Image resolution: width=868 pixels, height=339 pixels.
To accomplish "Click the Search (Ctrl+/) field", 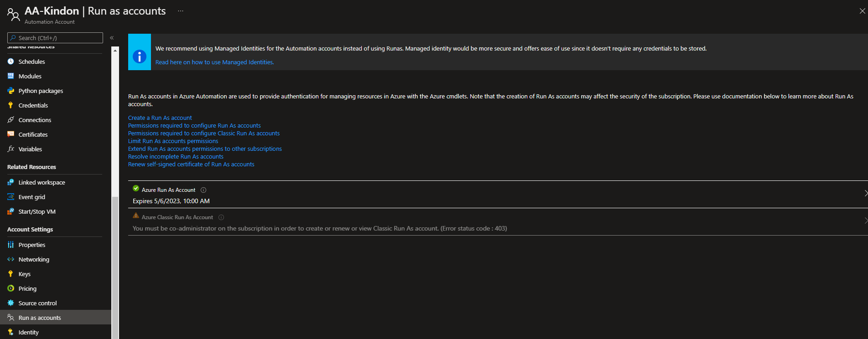I will pyautogui.click(x=55, y=38).
